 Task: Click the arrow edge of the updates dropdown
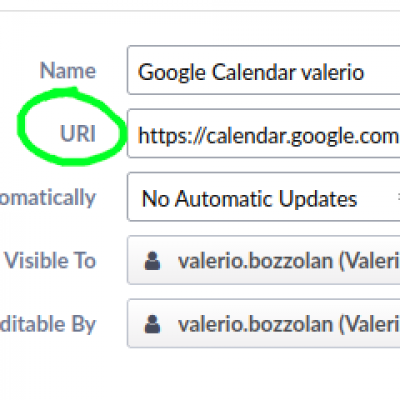click(x=398, y=197)
